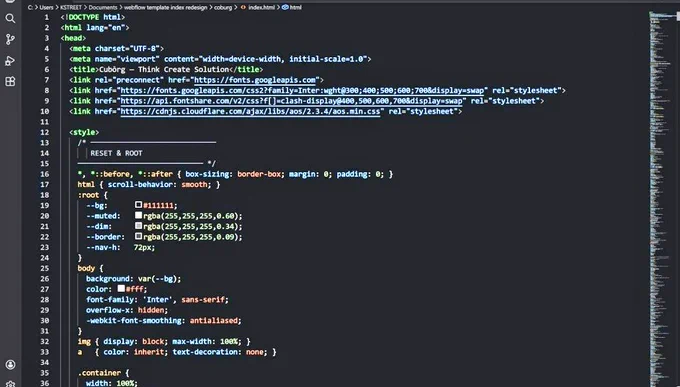
Task: Click the 'preconnect' rel value
Action: [x=138, y=80]
